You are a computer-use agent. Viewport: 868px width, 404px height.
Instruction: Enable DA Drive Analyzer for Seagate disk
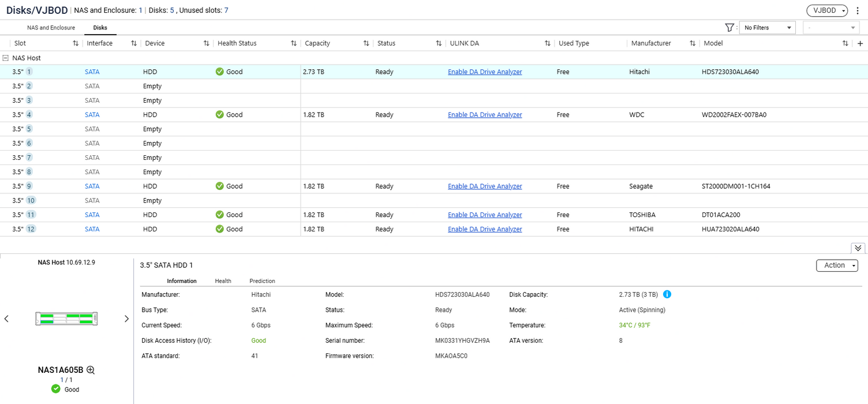coord(485,186)
